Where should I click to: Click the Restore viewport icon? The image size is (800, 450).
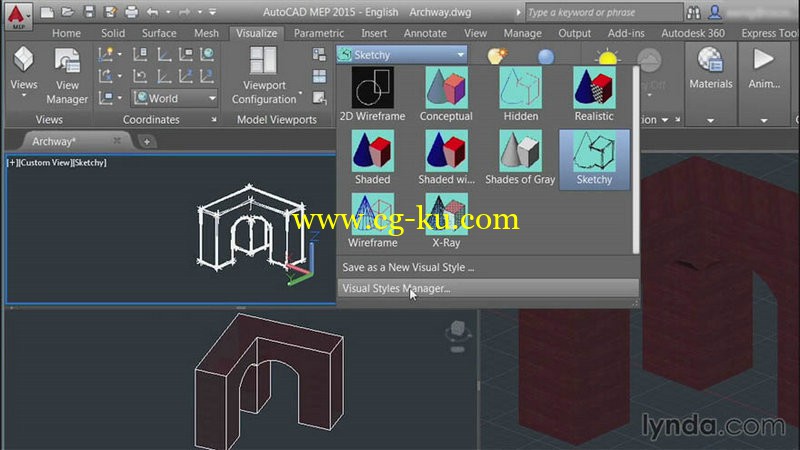tap(319, 98)
